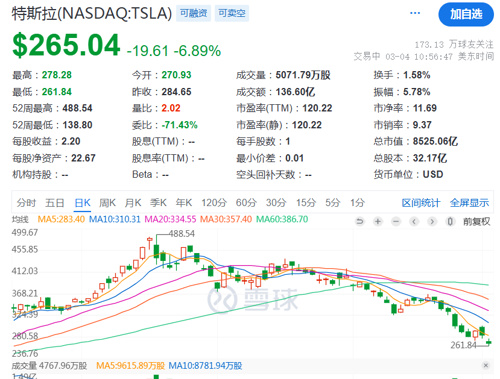Viewport: 500px width, 379px height.
Task: Open the three-dot more options menu
Action: coord(415,13)
